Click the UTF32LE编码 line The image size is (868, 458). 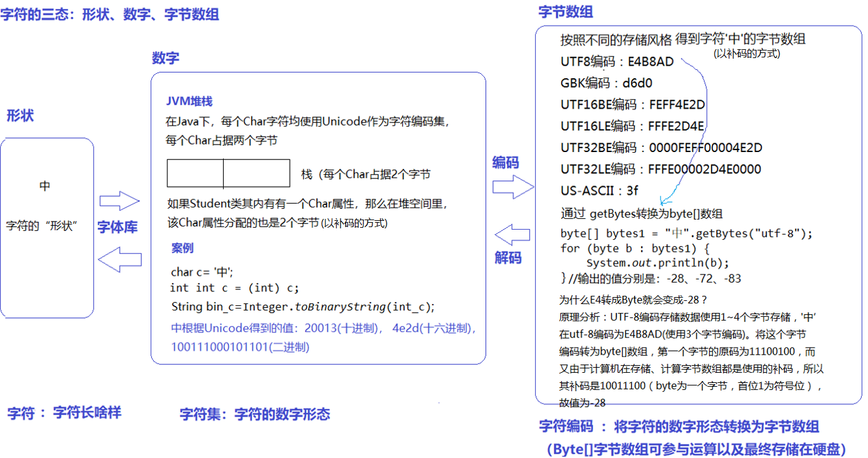[x=661, y=169]
